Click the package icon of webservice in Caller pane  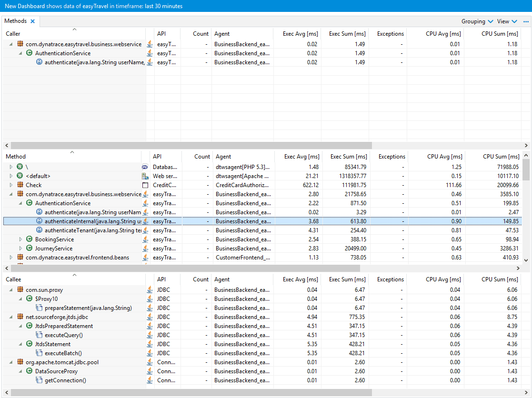pyautogui.click(x=20, y=44)
